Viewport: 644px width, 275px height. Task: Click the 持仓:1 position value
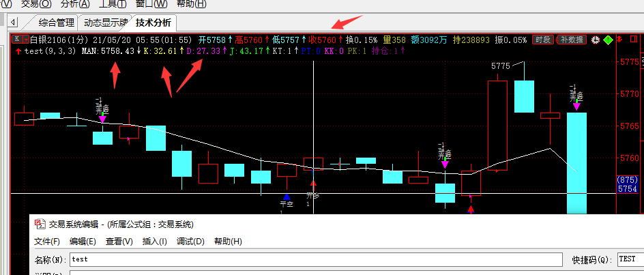(385, 51)
